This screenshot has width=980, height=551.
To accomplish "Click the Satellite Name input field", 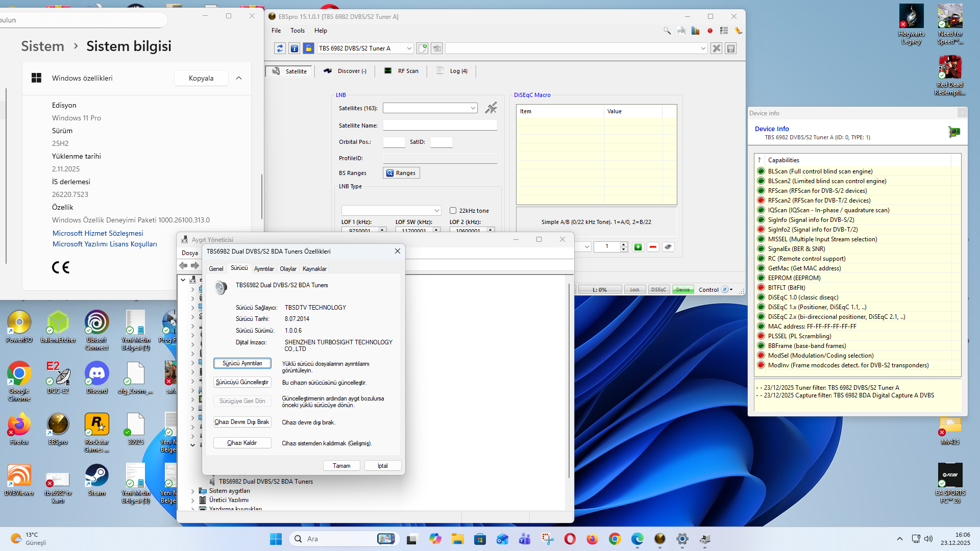I will (x=440, y=126).
